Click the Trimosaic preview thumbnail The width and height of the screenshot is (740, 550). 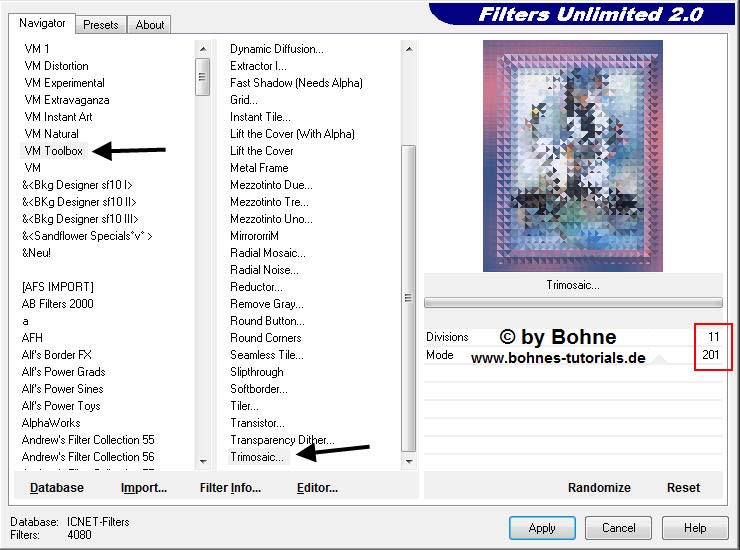pos(572,156)
